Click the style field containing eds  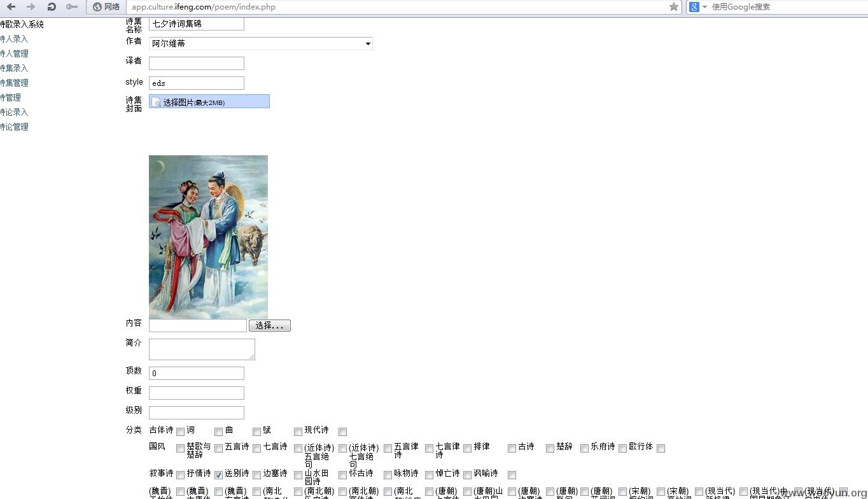click(197, 83)
